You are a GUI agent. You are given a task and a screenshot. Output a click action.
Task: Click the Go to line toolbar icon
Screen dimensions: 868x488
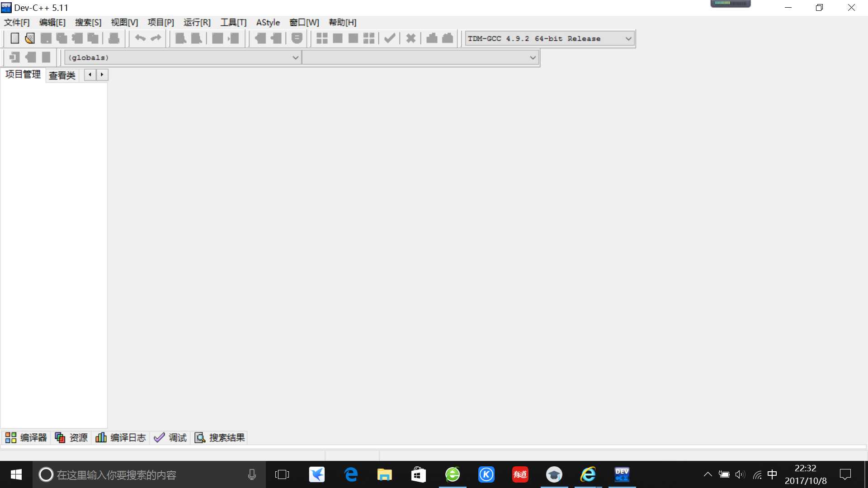[233, 38]
